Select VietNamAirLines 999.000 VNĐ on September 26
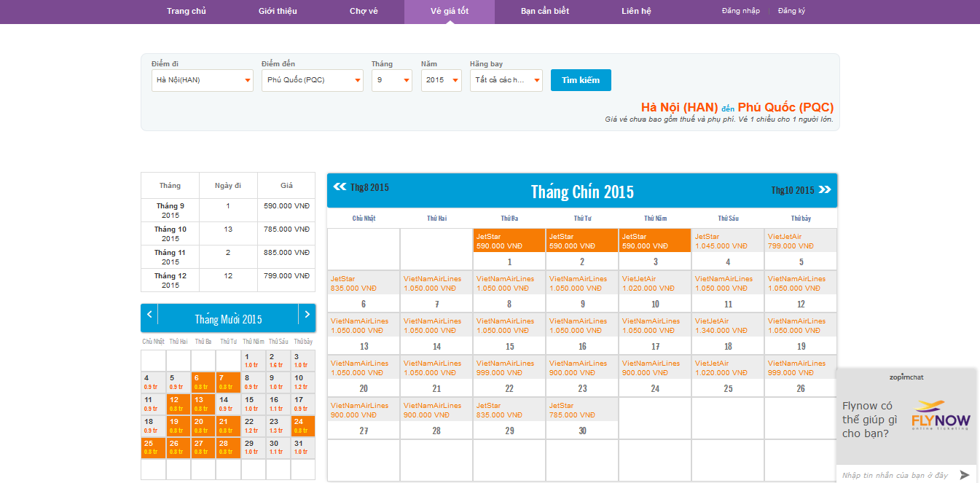980x483 pixels. tap(801, 368)
